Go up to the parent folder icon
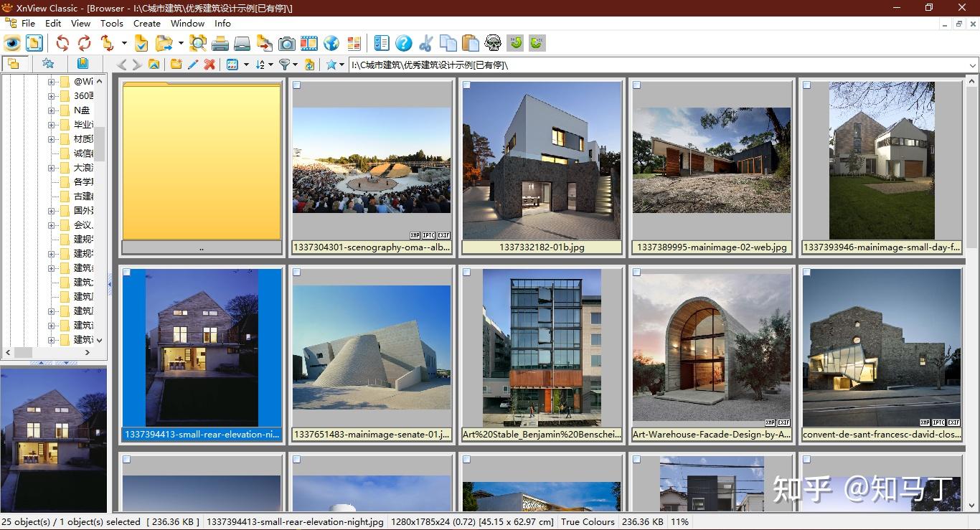Viewport: 980px width, 530px height. (x=154, y=65)
